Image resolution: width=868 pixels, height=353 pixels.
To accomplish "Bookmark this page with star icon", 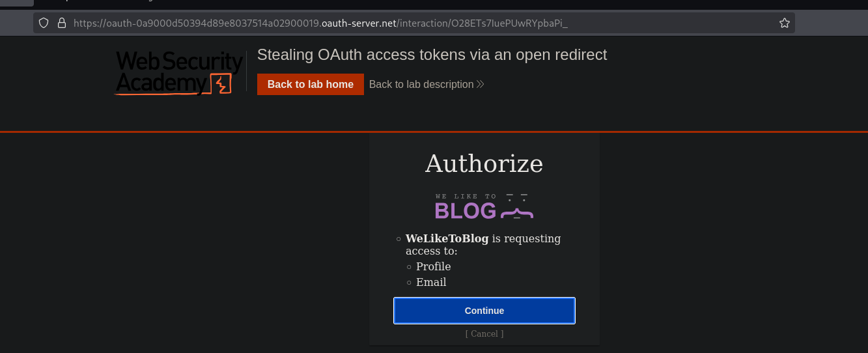I will click(x=784, y=23).
